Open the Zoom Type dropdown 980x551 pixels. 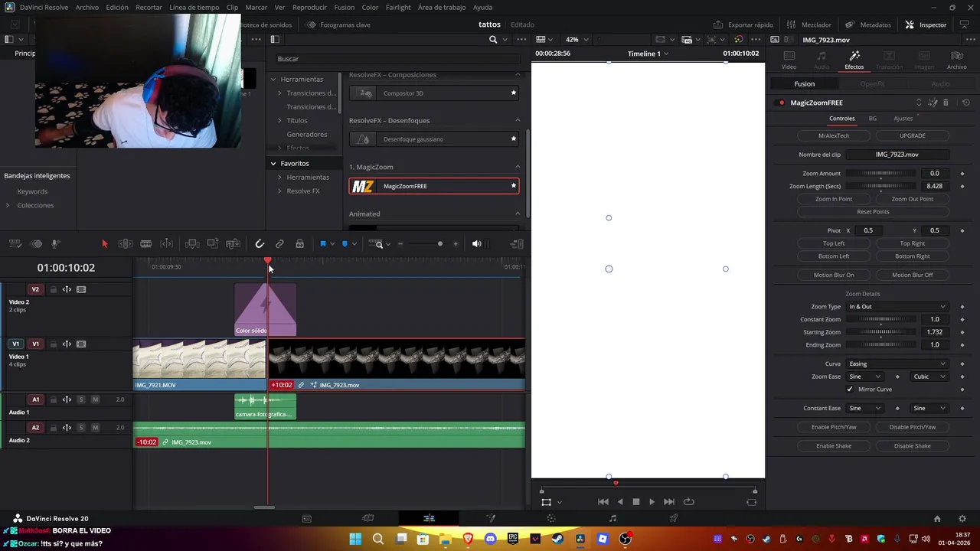pyautogui.click(x=897, y=307)
